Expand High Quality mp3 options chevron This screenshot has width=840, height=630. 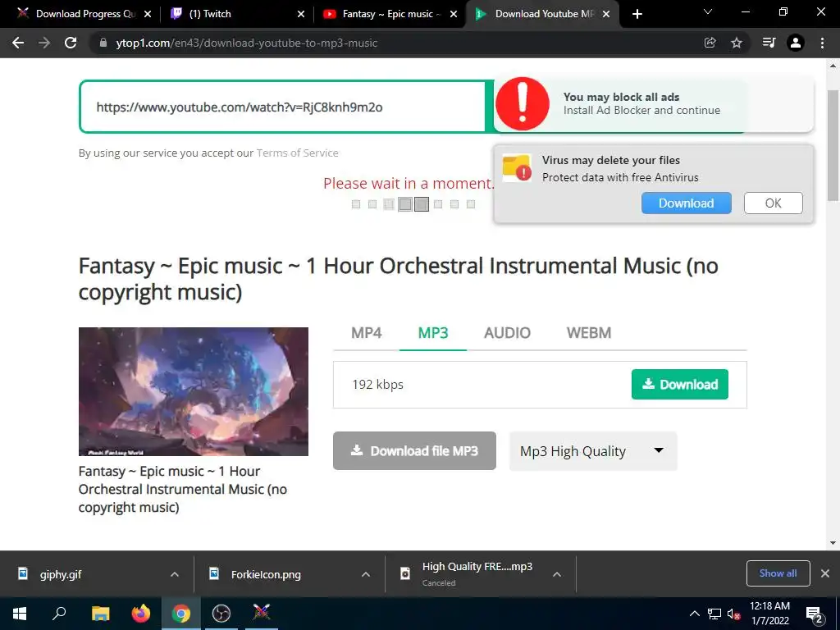pos(557,574)
